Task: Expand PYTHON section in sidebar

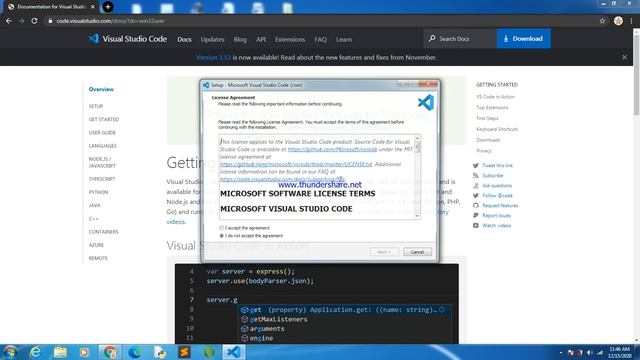Action: [98, 192]
